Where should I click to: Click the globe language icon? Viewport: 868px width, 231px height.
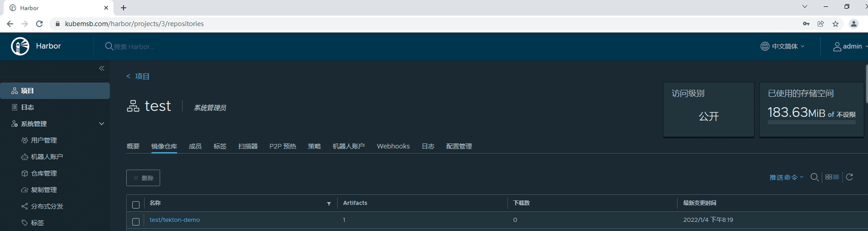coord(765,46)
